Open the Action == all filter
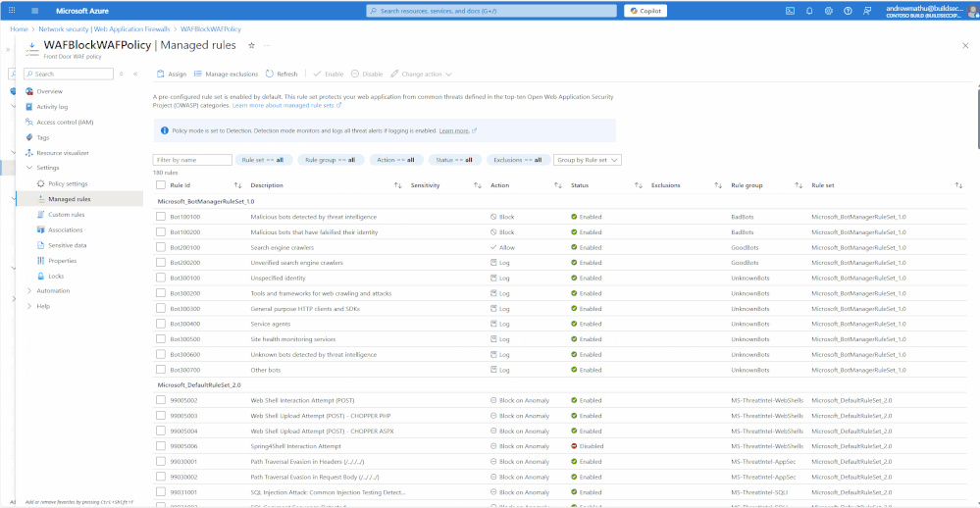 [x=396, y=160]
